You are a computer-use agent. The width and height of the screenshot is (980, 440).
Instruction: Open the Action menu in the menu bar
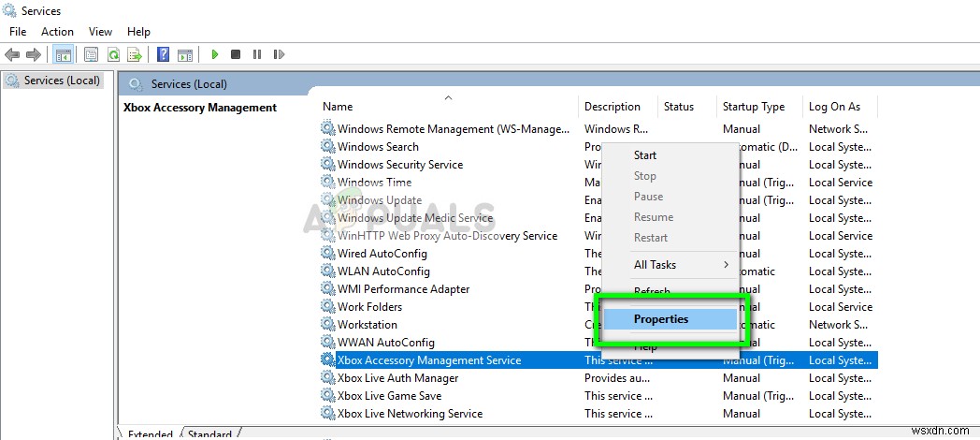tap(58, 32)
